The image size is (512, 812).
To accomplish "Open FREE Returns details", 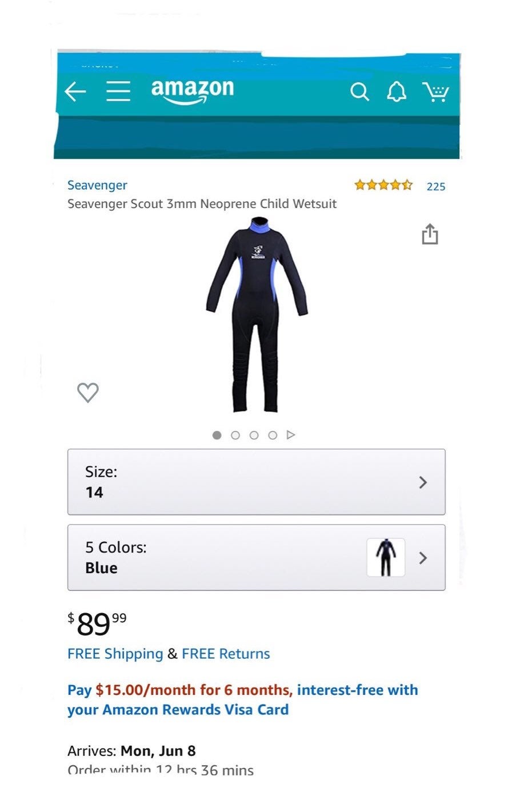I will 226,654.
